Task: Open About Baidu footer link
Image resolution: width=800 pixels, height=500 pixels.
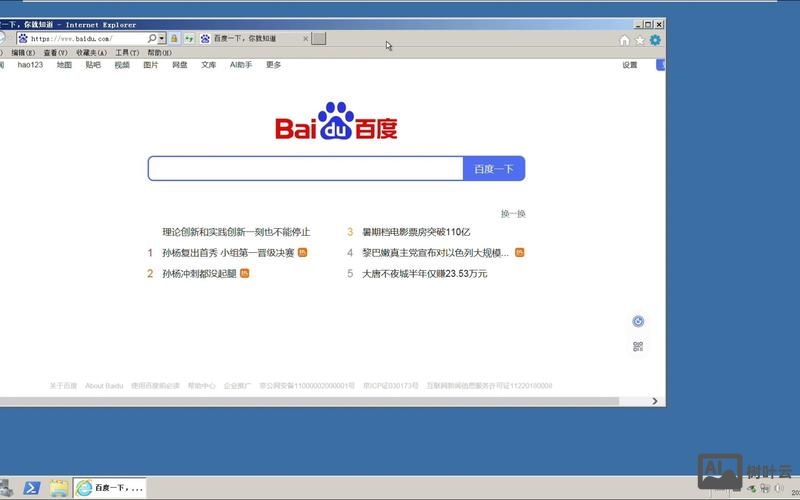Action: coord(104,386)
